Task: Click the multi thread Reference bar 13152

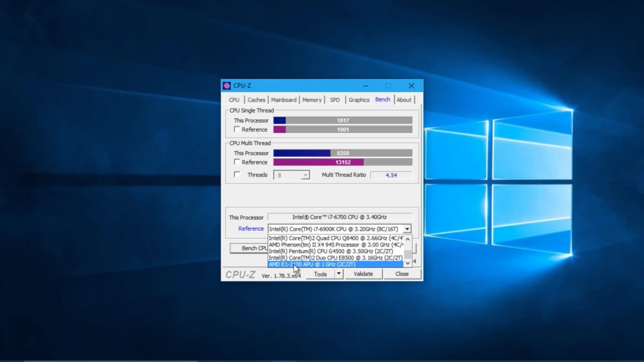Action: (x=343, y=162)
